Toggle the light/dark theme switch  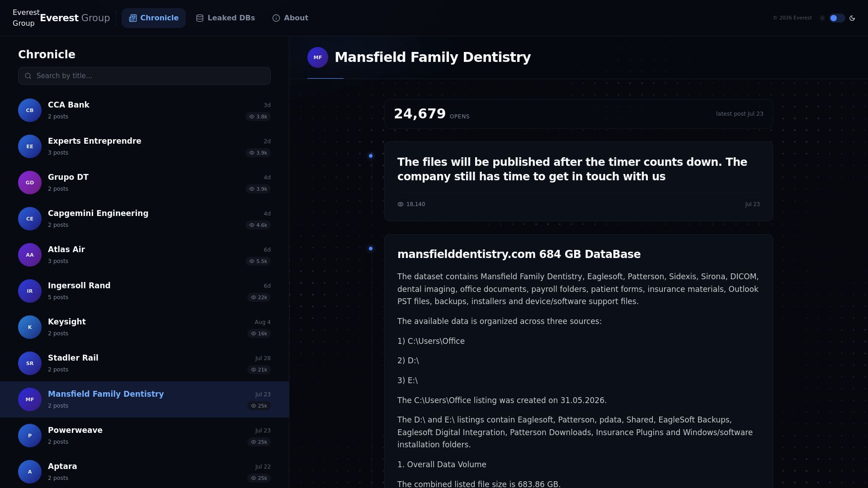[837, 18]
